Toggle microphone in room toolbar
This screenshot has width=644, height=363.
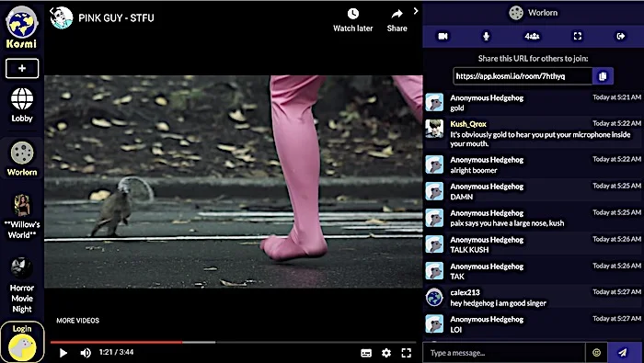(486, 37)
